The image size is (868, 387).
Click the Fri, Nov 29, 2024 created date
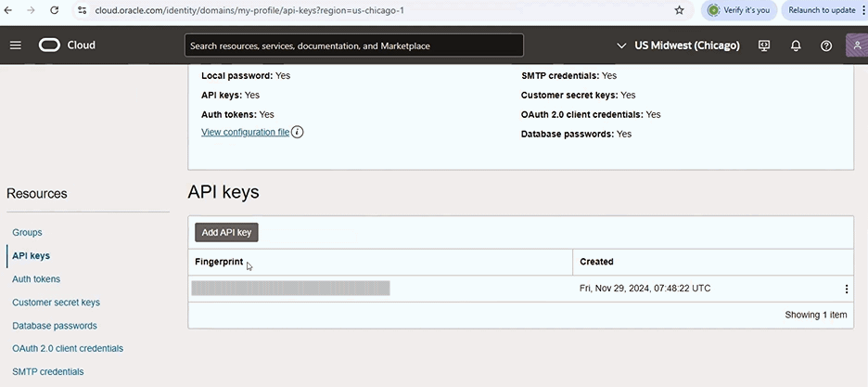(645, 289)
